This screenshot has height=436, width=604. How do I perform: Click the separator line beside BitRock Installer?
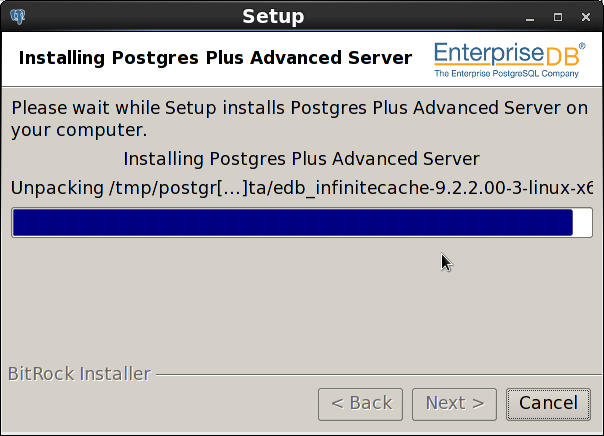(379, 374)
